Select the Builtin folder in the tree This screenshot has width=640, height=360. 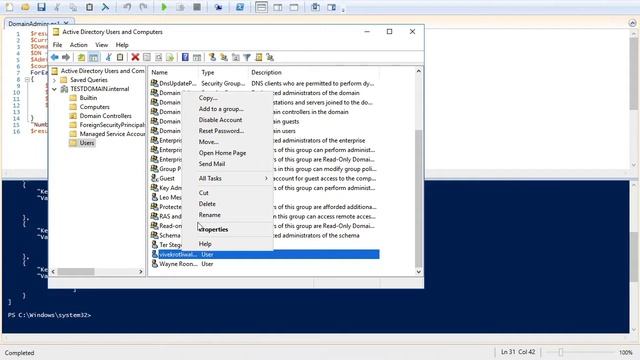click(88, 98)
